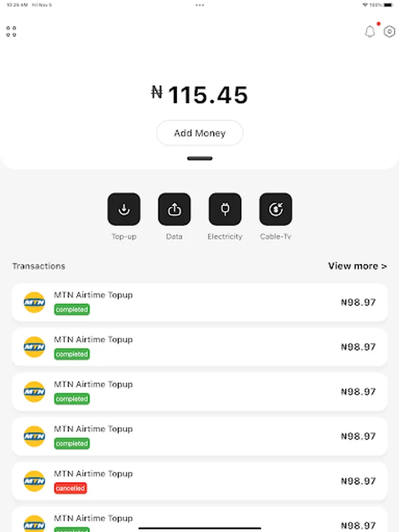The height and width of the screenshot is (532, 399).
Task: Open the first MTN Airtime Topup transaction
Action: pos(200,303)
